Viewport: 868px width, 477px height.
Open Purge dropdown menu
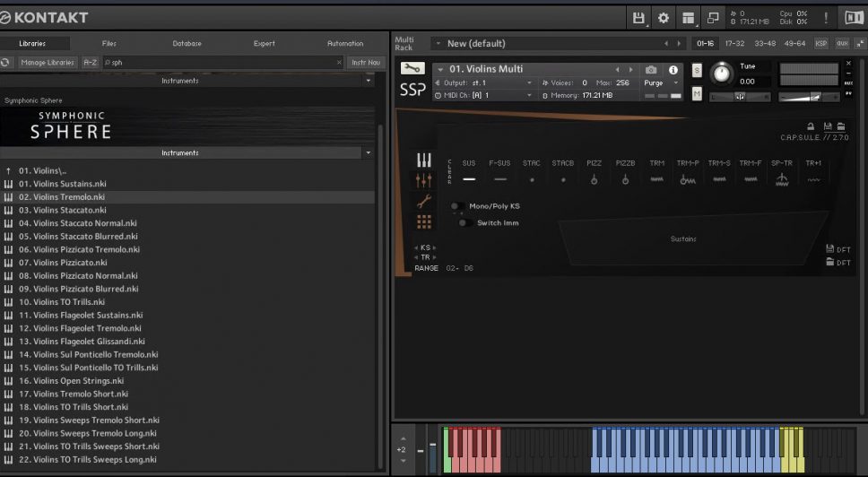[661, 83]
